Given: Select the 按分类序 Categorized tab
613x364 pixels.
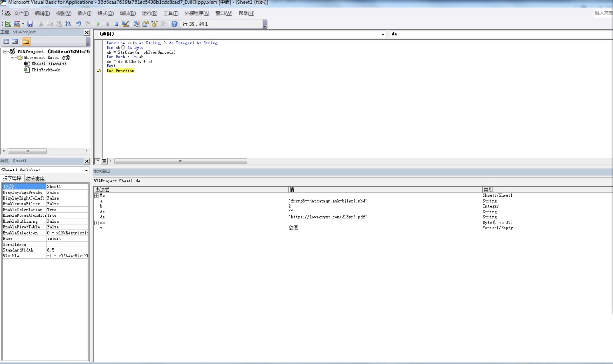Looking at the screenshot, I should pyautogui.click(x=35, y=179).
